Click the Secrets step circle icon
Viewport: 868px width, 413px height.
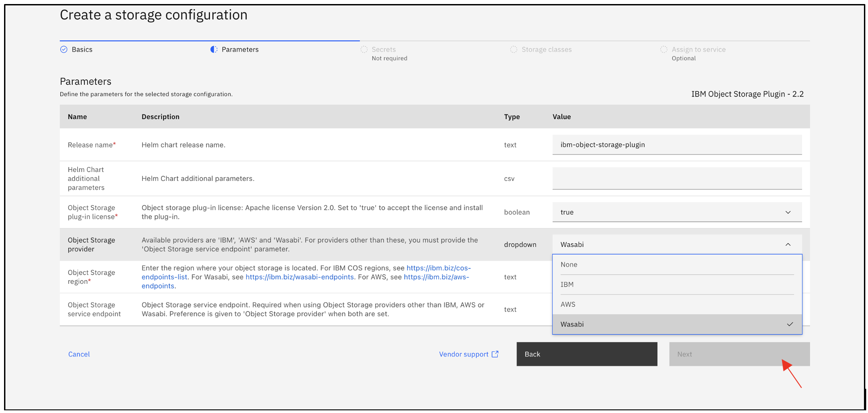tap(364, 49)
